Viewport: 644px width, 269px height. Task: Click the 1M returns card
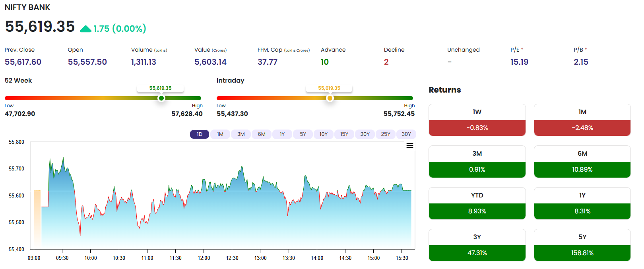coord(582,120)
